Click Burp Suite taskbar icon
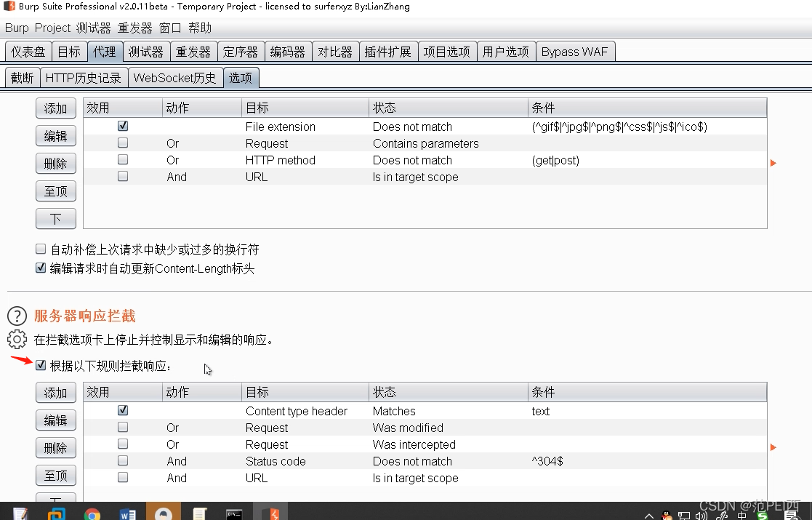 coord(270,513)
